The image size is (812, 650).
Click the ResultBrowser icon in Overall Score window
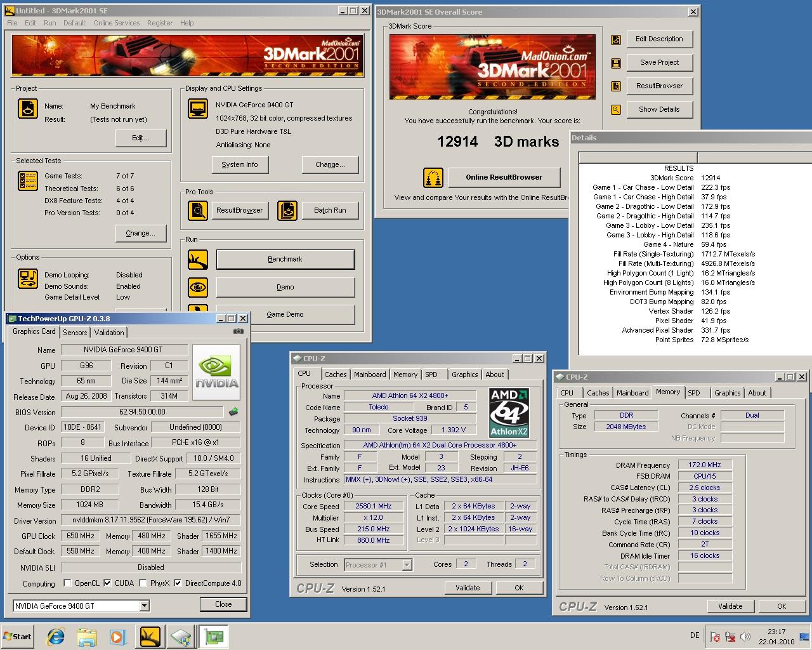pos(615,86)
